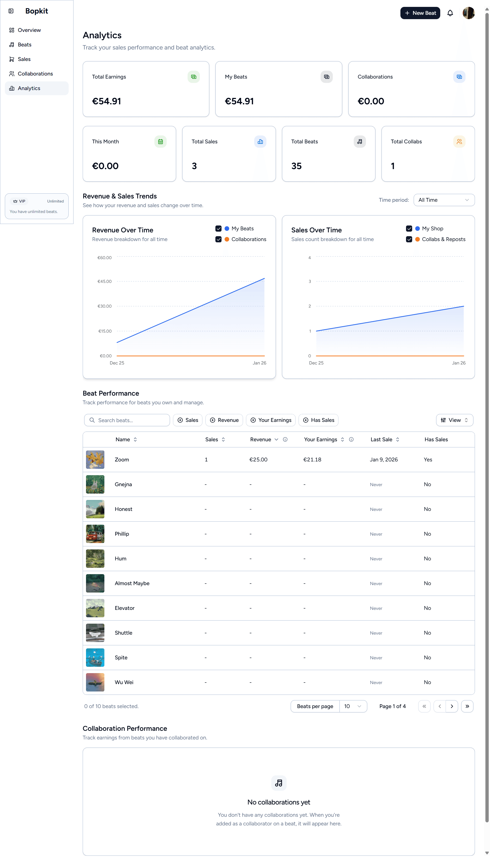
Task: Open the Time period All Time dropdown
Action: (444, 200)
